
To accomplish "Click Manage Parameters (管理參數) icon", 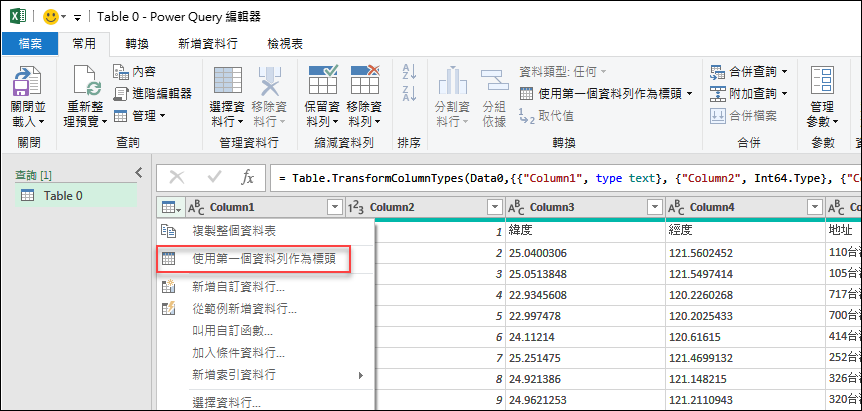I will [822, 81].
